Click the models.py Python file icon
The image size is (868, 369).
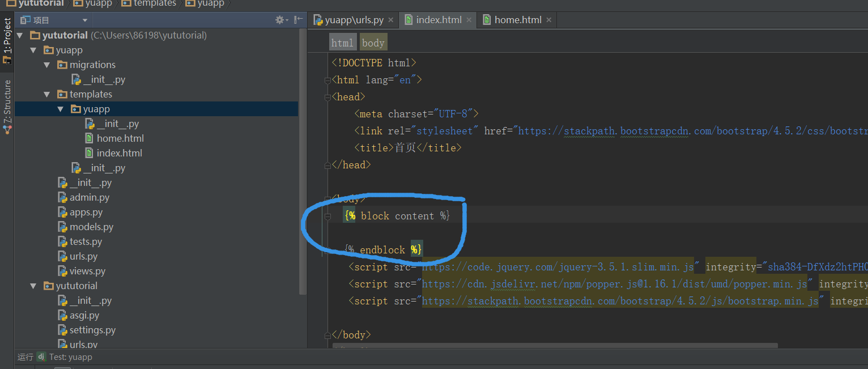(x=62, y=227)
